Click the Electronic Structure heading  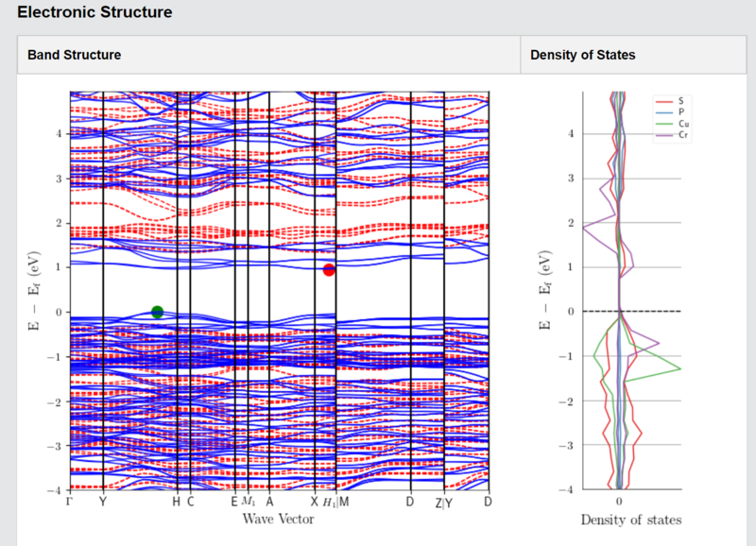pos(94,11)
